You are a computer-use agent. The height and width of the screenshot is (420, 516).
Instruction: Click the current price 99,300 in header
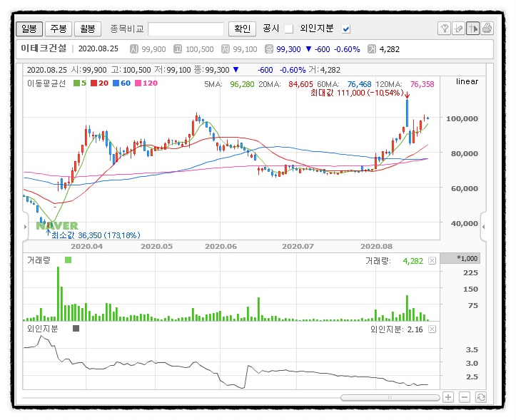click(288, 49)
